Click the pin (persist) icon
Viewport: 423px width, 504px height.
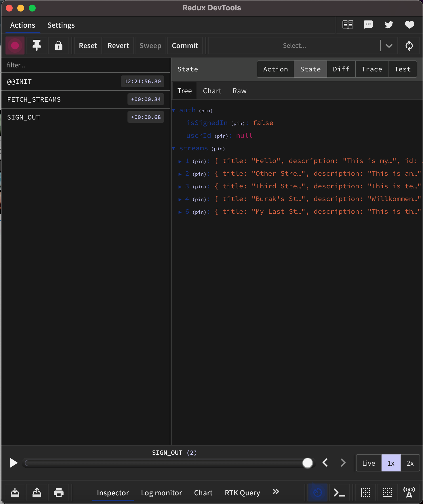click(37, 46)
